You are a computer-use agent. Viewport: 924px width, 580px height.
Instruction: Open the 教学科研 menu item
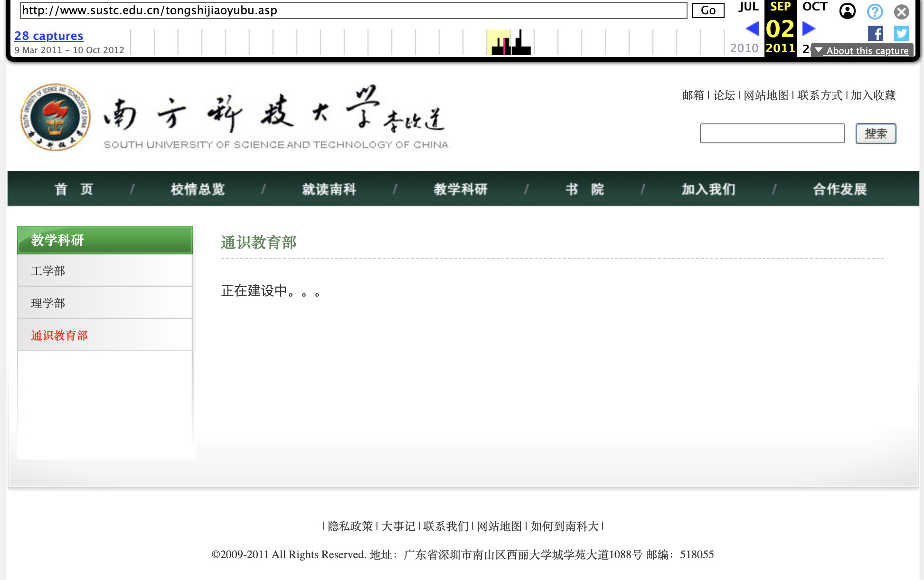click(461, 188)
